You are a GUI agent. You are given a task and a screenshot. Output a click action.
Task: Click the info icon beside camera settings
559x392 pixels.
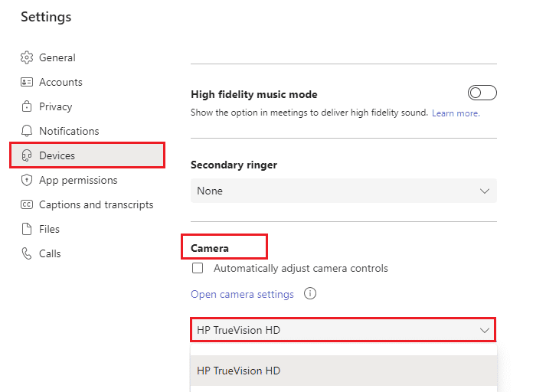(x=310, y=294)
